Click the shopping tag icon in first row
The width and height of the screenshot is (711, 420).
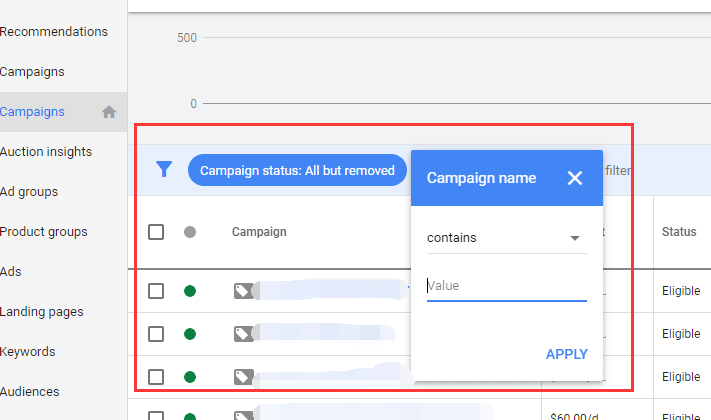pos(243,291)
